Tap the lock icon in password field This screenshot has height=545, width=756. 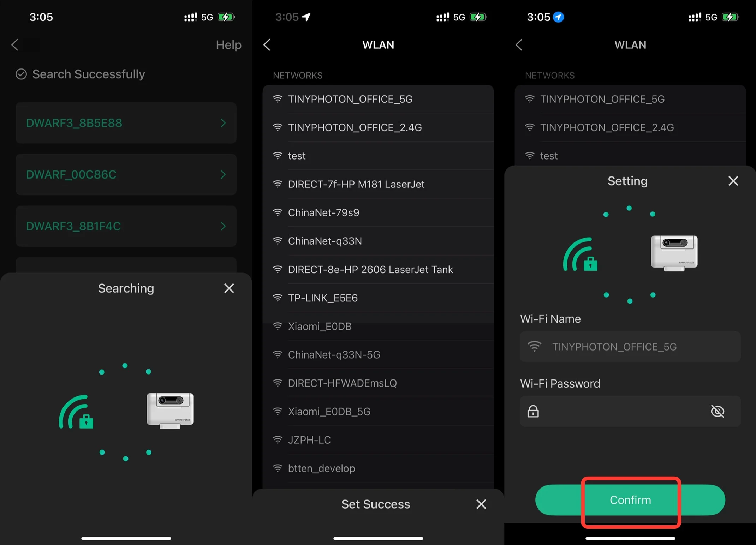(533, 411)
